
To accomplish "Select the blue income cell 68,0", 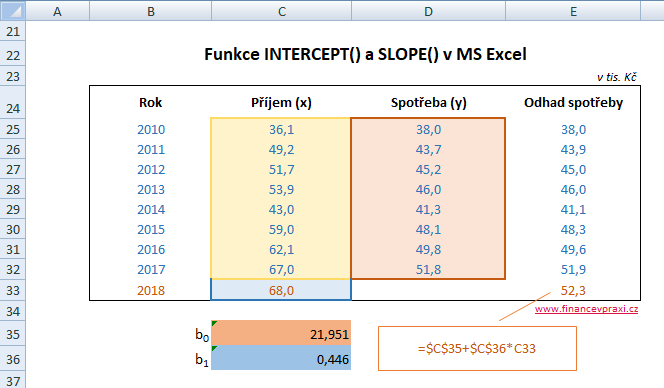I will pyautogui.click(x=281, y=290).
